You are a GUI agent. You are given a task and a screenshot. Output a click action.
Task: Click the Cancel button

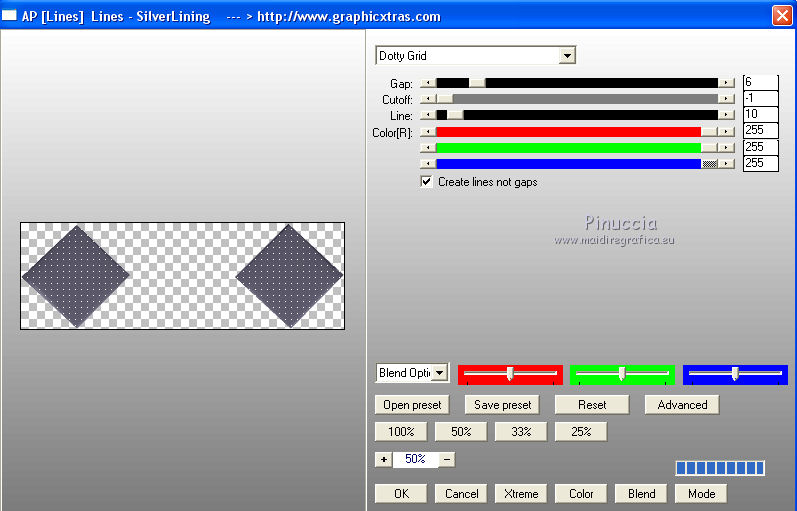[461, 494]
